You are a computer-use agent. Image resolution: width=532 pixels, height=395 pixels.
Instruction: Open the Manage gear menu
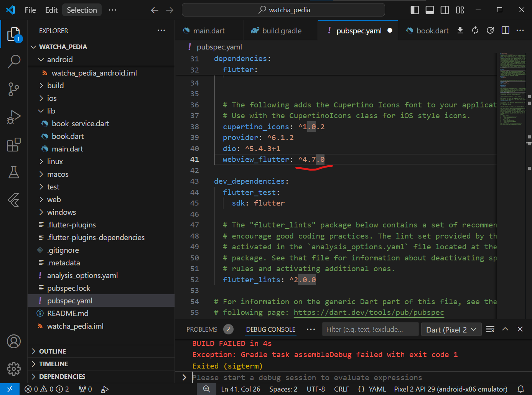point(14,369)
